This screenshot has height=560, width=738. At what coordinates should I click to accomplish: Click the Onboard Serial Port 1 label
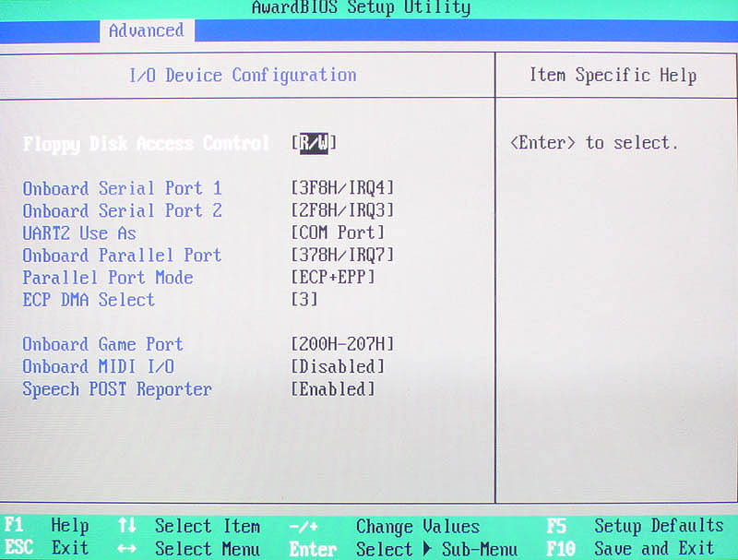[x=122, y=188]
